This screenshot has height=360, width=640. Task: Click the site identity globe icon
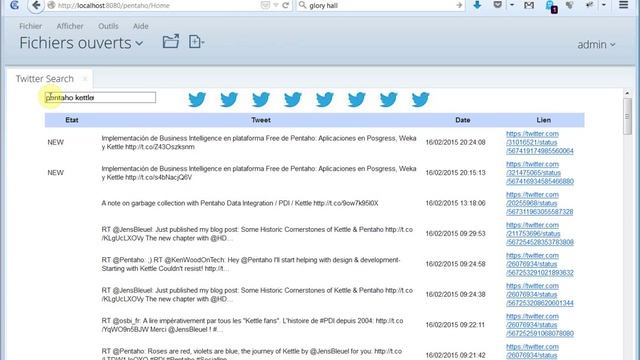tap(51, 5)
